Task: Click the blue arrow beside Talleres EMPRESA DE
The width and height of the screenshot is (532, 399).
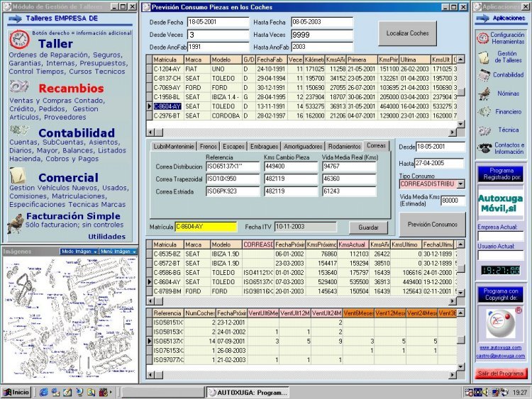Action: [x=16, y=18]
